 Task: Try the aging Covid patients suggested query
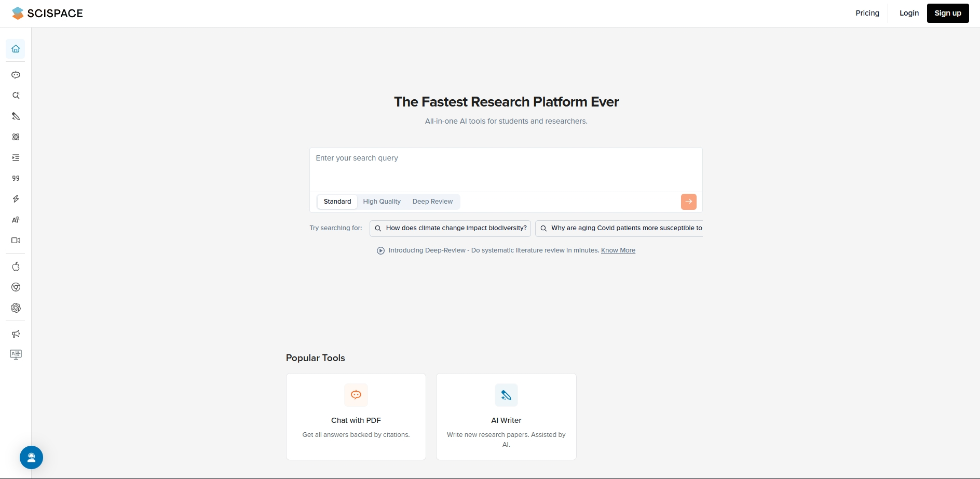coord(619,228)
